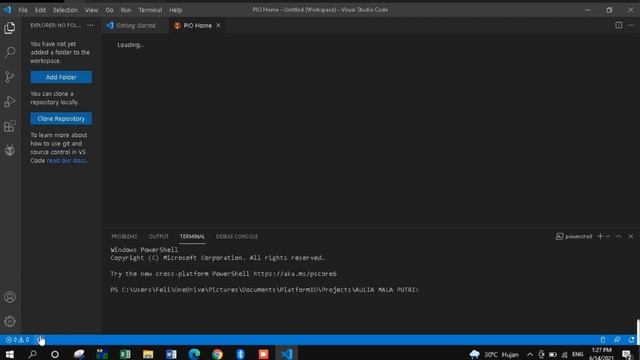Open Excel from the taskbar
Viewport: 640px width, 360px height.
point(125,354)
